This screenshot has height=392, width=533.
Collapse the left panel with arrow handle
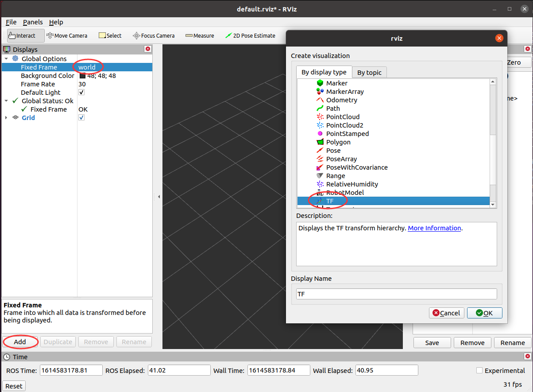[159, 197]
